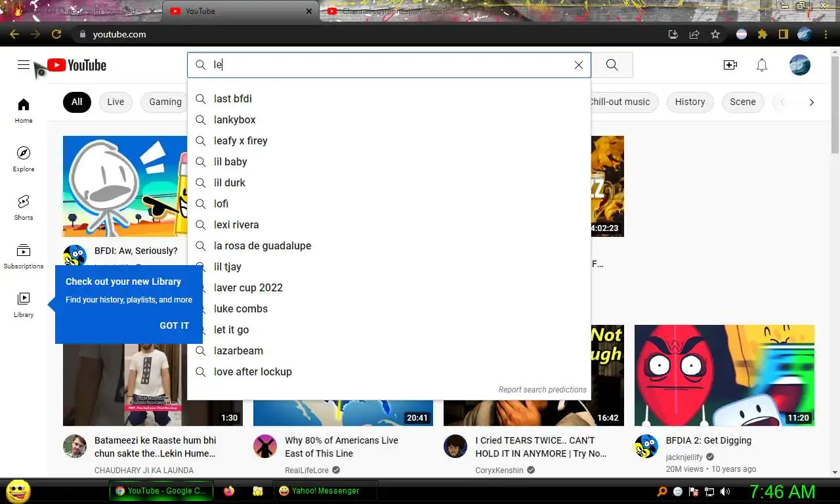The height and width of the screenshot is (504, 840).
Task: Select the Scene filter chip
Action: (743, 102)
